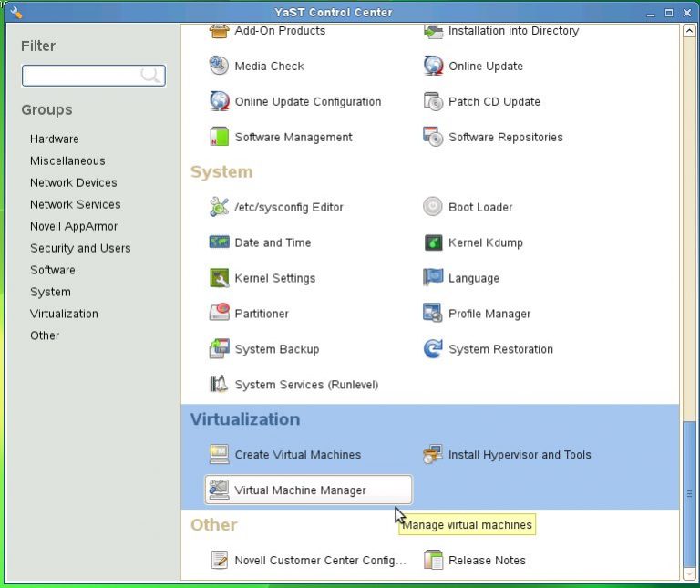Open the Create Virtual Machines icon
The height and width of the screenshot is (588, 700).
coord(219,454)
